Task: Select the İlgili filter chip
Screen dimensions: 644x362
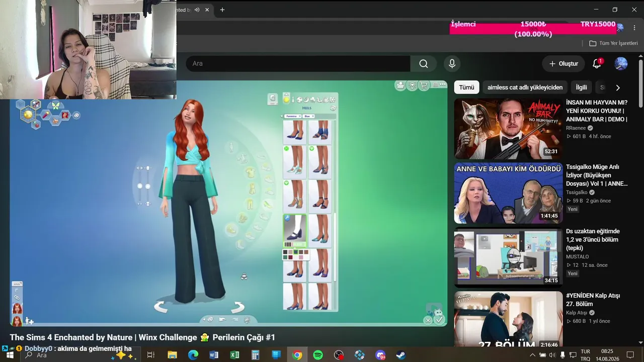Action: click(581, 87)
